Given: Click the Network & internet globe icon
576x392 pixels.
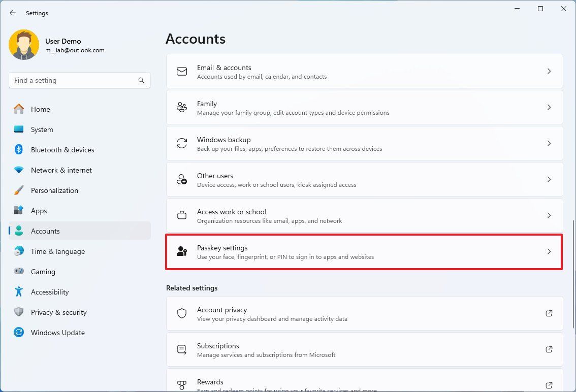Looking at the screenshot, I should point(19,170).
